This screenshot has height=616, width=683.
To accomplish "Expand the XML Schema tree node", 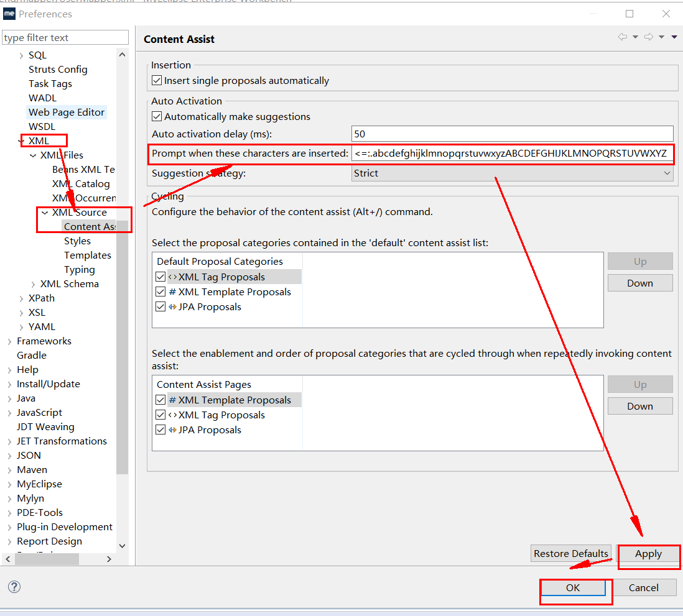I will (x=33, y=284).
